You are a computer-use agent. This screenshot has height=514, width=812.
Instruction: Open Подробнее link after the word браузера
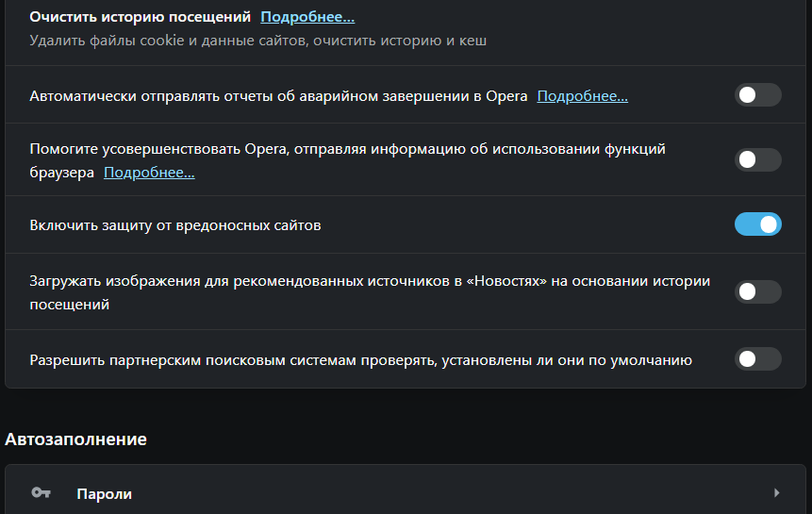[x=149, y=173]
